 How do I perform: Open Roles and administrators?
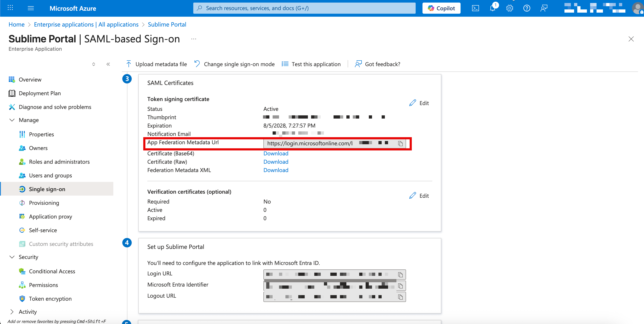[59, 162]
